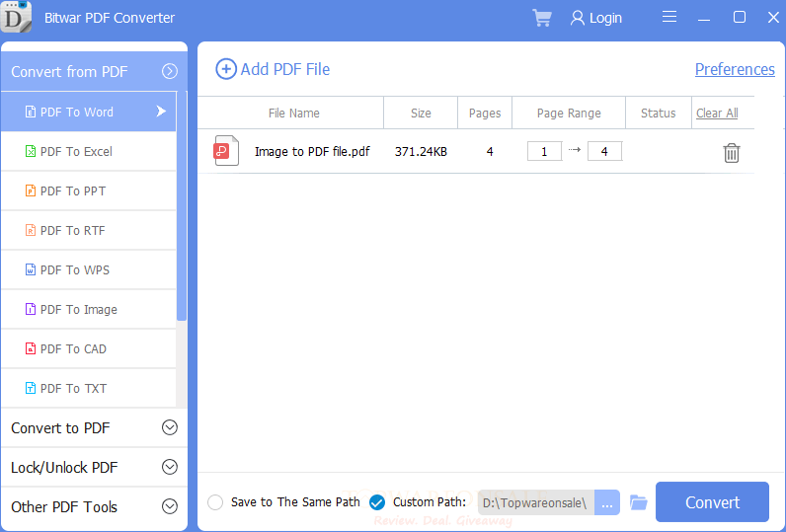This screenshot has height=532, width=786.
Task: Click the PDF To RTF icon
Action: point(31,230)
